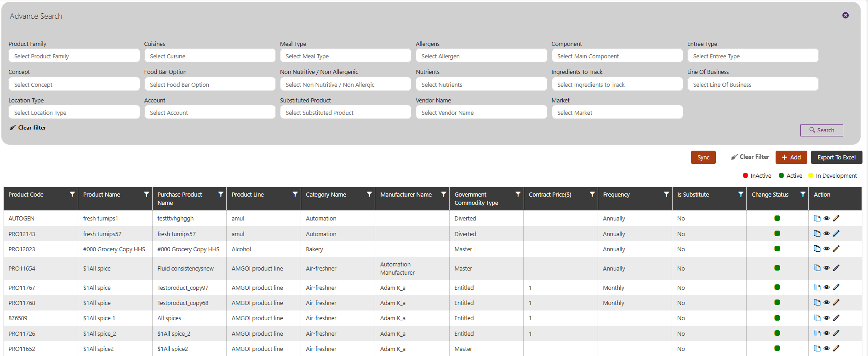
Task: Open the Select Main Component dropdown
Action: pos(617,56)
